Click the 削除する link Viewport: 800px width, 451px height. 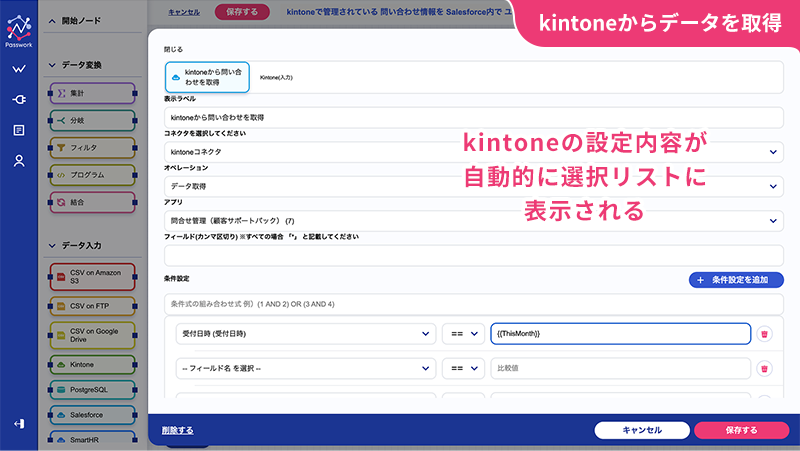click(178, 430)
